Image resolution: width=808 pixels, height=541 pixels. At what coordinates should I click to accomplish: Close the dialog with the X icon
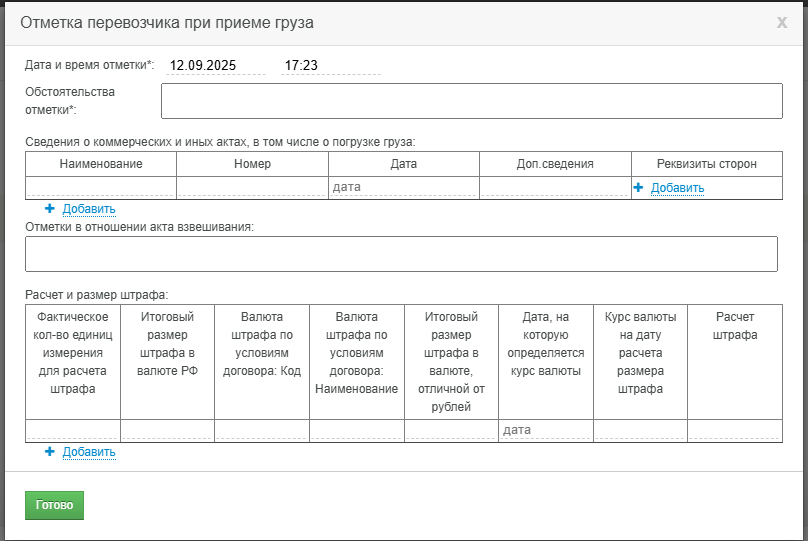tap(782, 23)
